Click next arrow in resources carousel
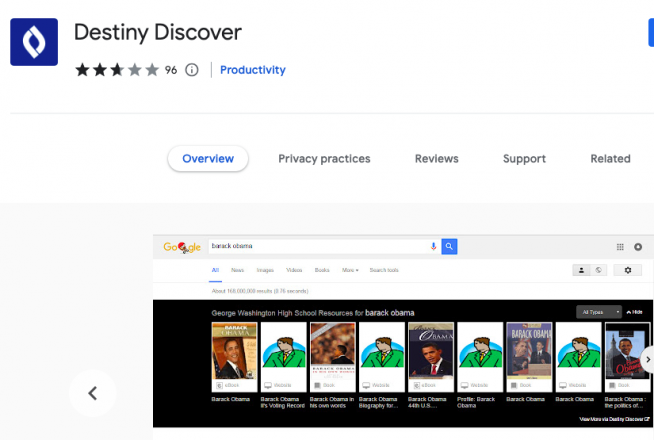 (x=647, y=360)
